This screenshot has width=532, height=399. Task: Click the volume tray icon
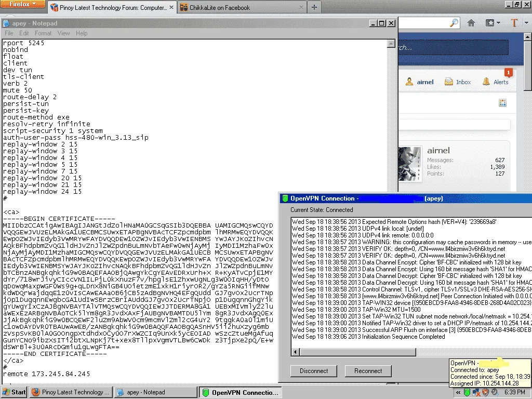pos(495,393)
